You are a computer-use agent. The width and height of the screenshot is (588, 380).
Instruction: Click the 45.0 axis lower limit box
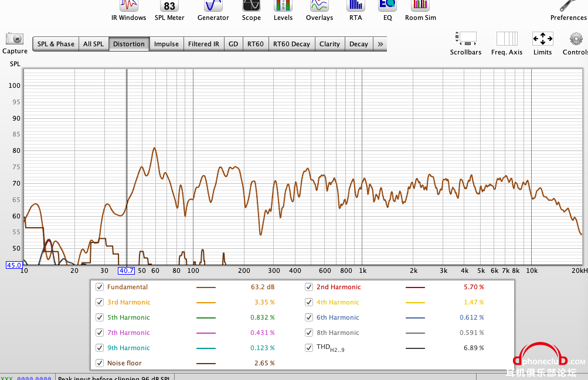(14, 265)
